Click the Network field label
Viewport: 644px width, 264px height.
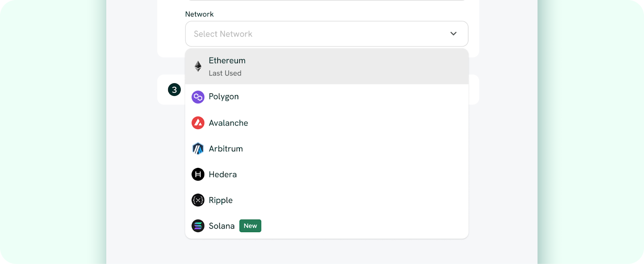[x=199, y=14]
